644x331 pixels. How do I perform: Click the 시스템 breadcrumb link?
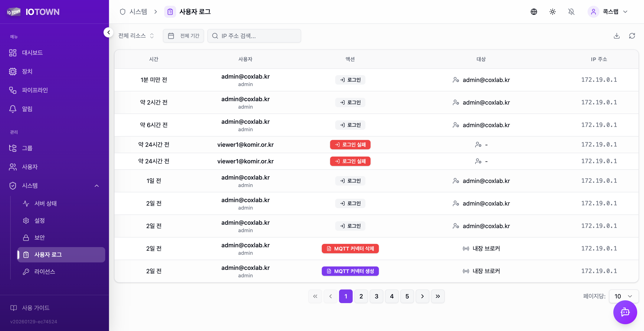point(134,12)
